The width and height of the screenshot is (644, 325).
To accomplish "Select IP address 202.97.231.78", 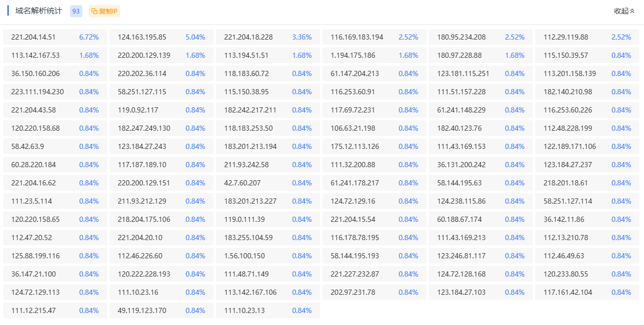I will tap(353, 292).
